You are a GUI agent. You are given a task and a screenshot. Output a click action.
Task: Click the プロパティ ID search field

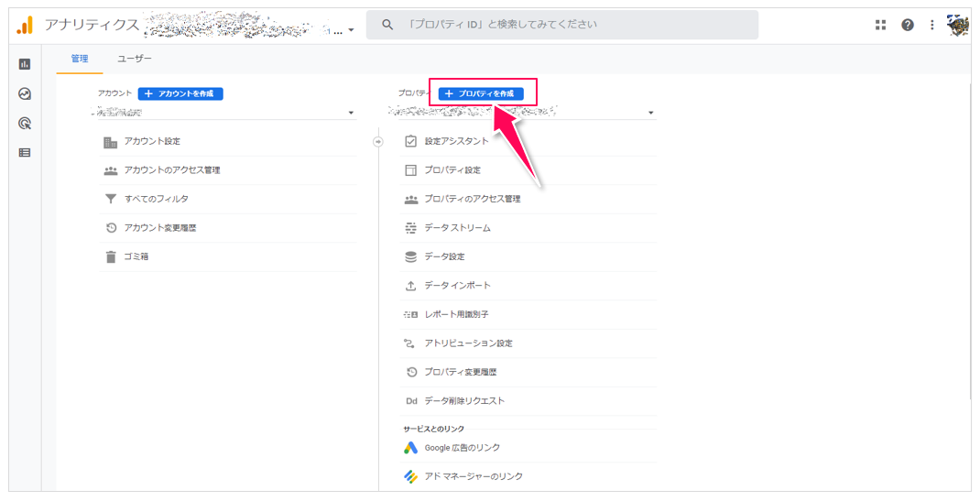click(x=561, y=25)
